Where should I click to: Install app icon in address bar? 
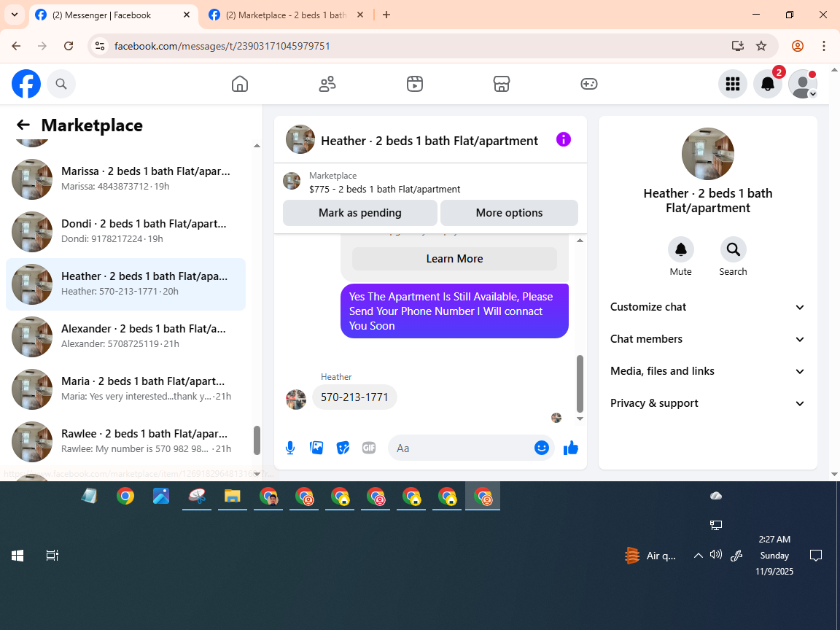point(738,46)
